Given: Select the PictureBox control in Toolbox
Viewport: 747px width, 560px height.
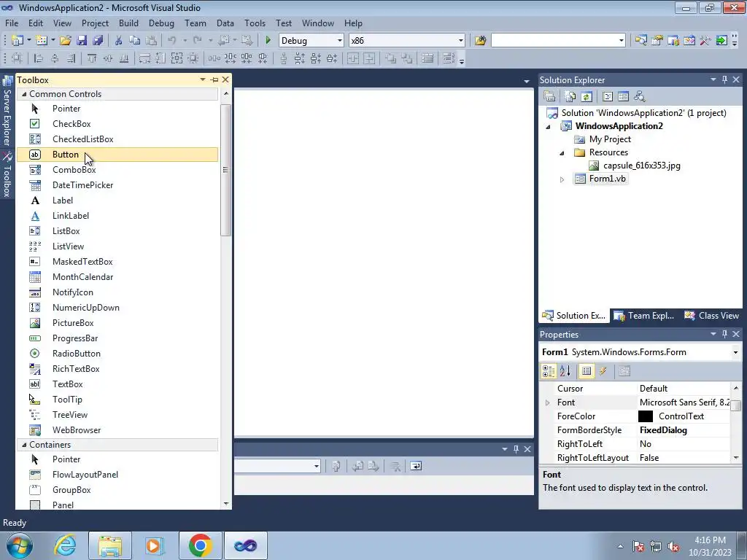Looking at the screenshot, I should (x=117, y=323).
